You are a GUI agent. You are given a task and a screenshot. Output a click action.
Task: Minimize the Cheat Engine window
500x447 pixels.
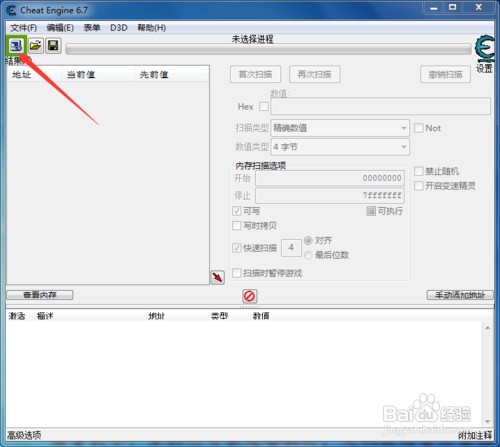[434, 7]
